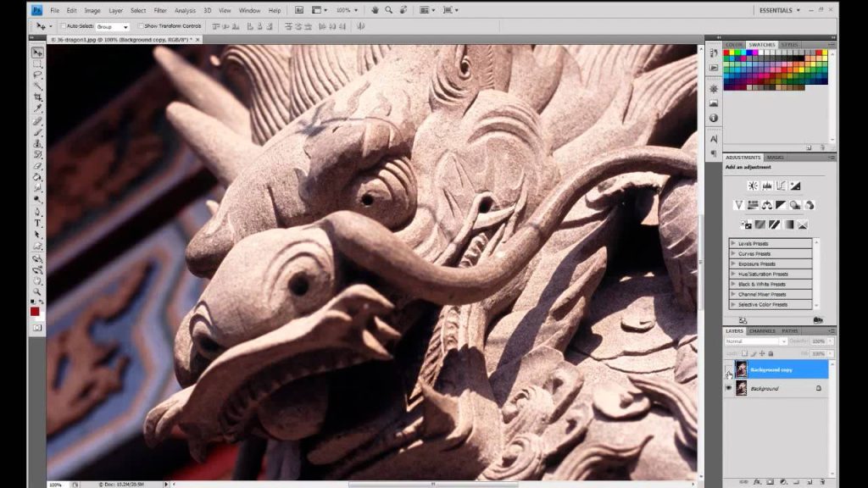Add a Black & White adjustment
The height and width of the screenshot is (488, 868).
coord(781,205)
